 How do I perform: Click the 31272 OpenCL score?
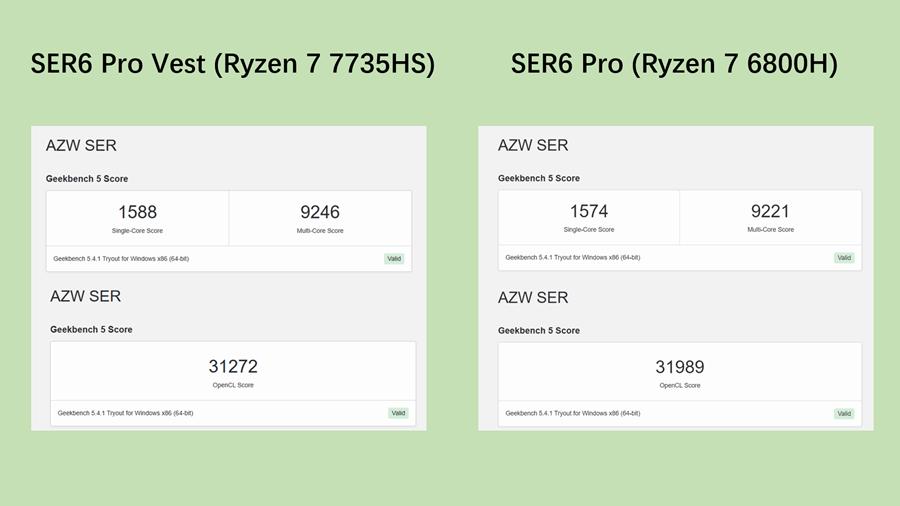pyautogui.click(x=233, y=367)
